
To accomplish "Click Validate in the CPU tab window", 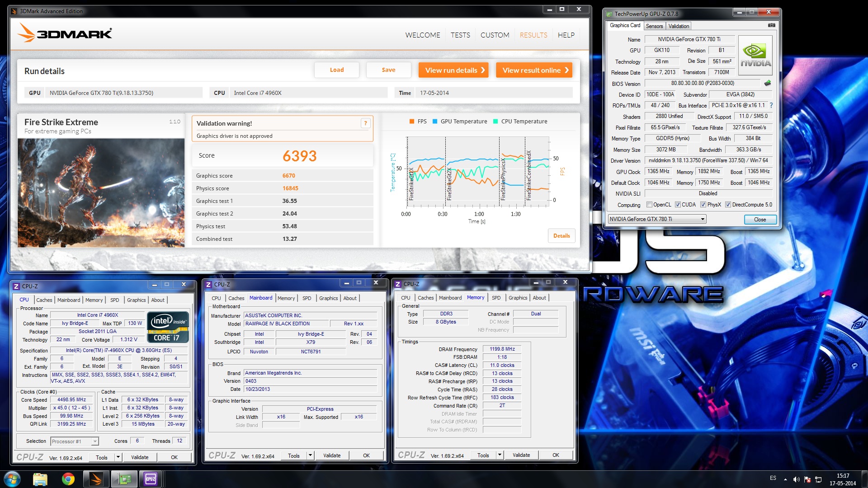I will 140,457.
